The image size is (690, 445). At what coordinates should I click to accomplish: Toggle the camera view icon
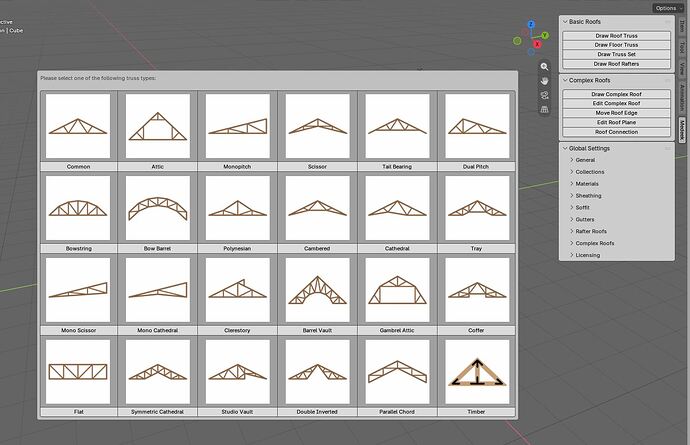click(x=544, y=95)
